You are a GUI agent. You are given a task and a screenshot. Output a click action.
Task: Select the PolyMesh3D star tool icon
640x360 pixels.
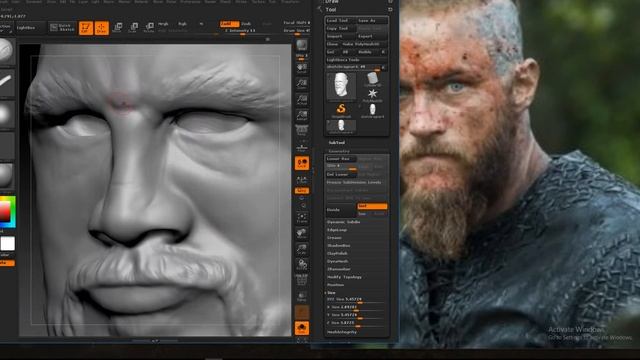click(372, 95)
